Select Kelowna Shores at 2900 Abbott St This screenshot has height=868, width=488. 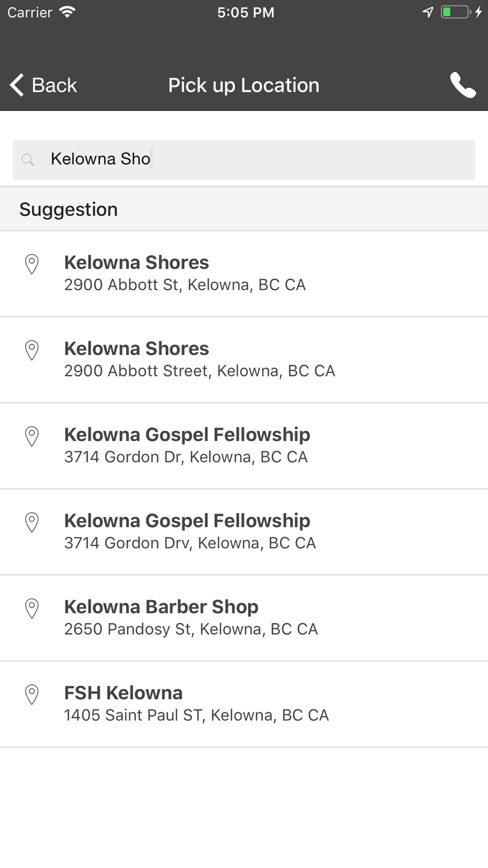[x=244, y=274]
